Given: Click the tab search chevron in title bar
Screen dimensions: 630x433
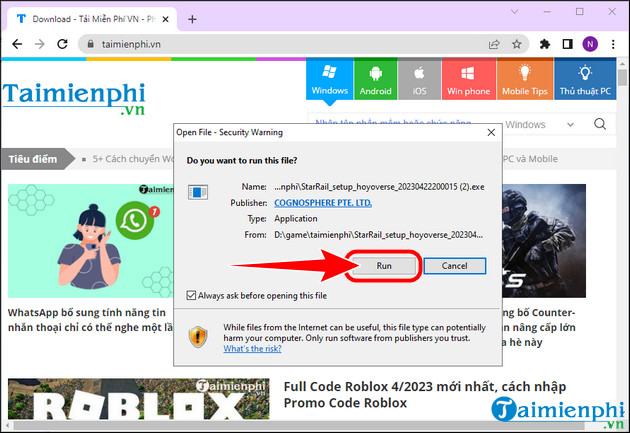Looking at the screenshot, I should (x=514, y=12).
